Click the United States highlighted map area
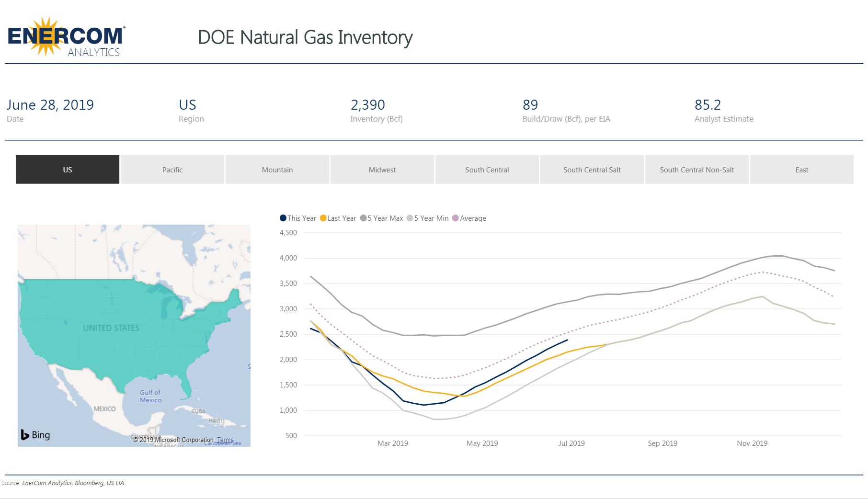This screenshot has height=499, width=868. click(x=111, y=328)
